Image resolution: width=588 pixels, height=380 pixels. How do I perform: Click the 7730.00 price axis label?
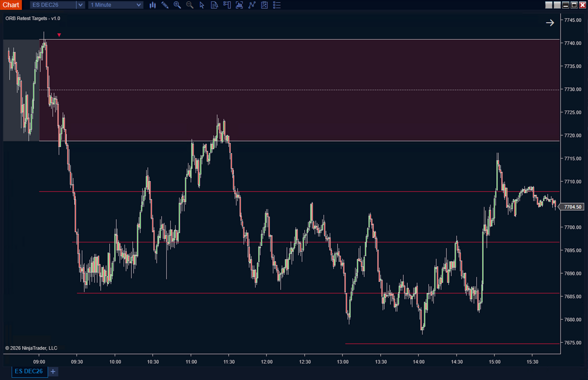(572, 90)
